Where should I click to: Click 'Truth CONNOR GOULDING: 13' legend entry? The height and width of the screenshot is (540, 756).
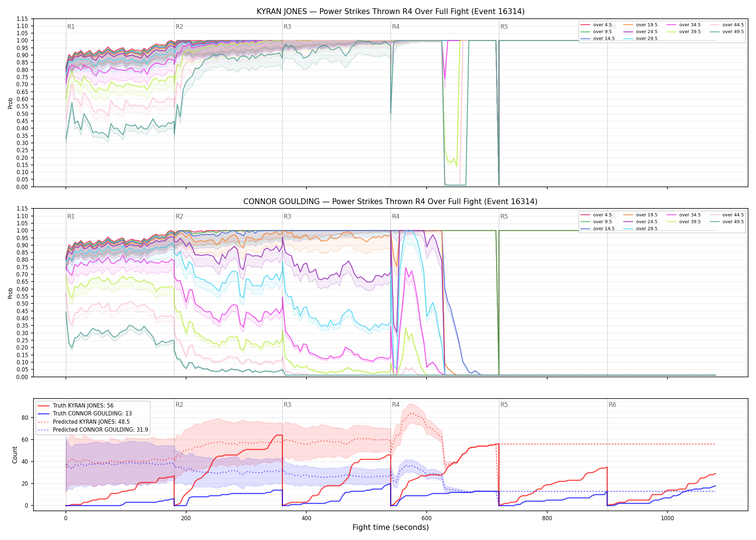(85, 414)
